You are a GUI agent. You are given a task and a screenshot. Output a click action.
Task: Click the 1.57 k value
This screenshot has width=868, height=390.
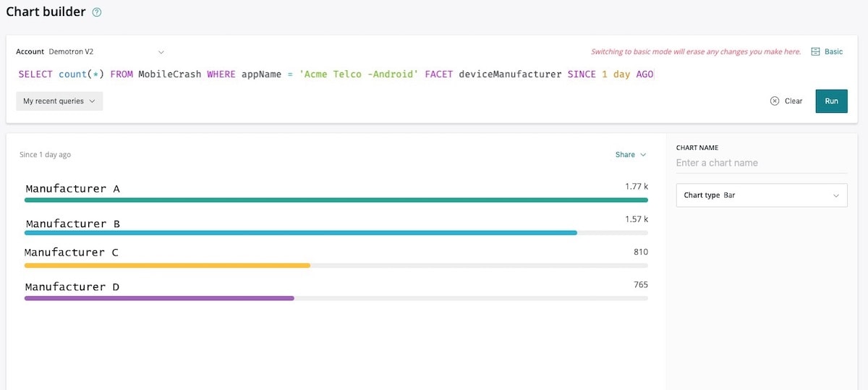(x=637, y=219)
